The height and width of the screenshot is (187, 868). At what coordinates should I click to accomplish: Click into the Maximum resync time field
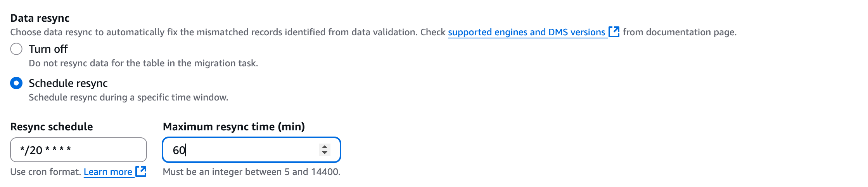tap(240, 150)
